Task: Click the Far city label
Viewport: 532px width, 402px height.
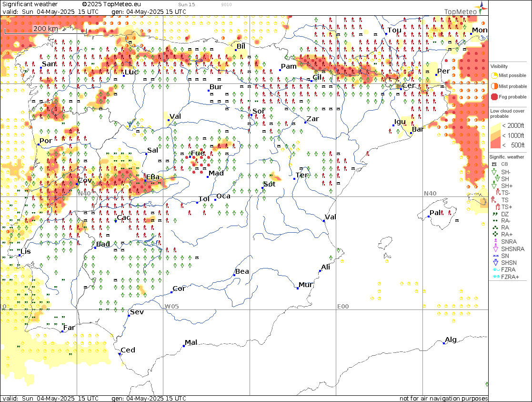Action: tap(69, 328)
